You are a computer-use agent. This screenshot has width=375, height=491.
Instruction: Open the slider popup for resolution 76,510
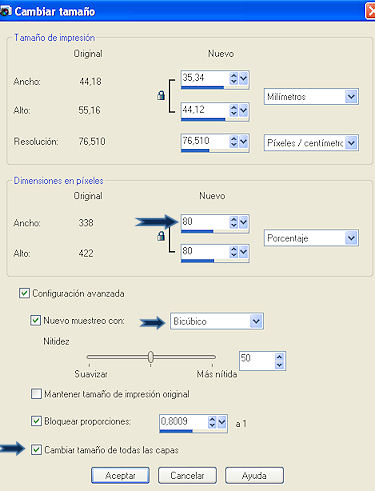point(244,142)
